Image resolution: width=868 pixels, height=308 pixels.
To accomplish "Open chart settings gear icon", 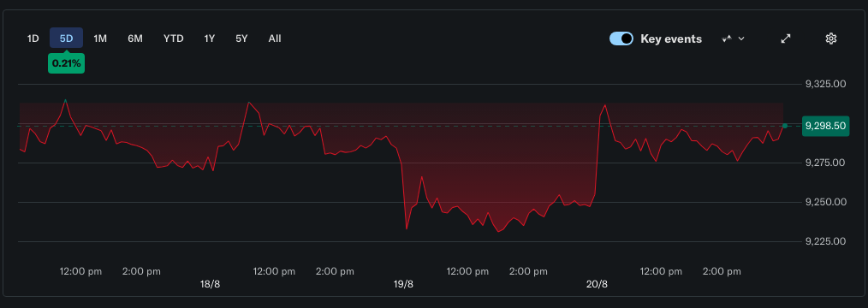I will click(830, 38).
